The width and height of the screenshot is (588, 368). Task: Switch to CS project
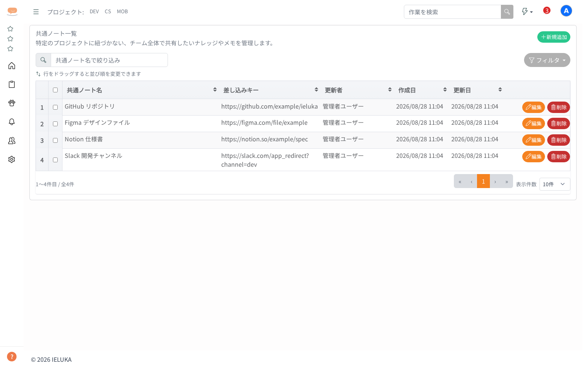coord(108,12)
